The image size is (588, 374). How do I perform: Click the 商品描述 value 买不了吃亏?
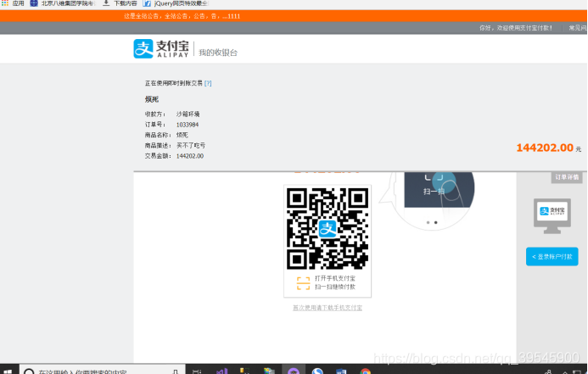[191, 146]
